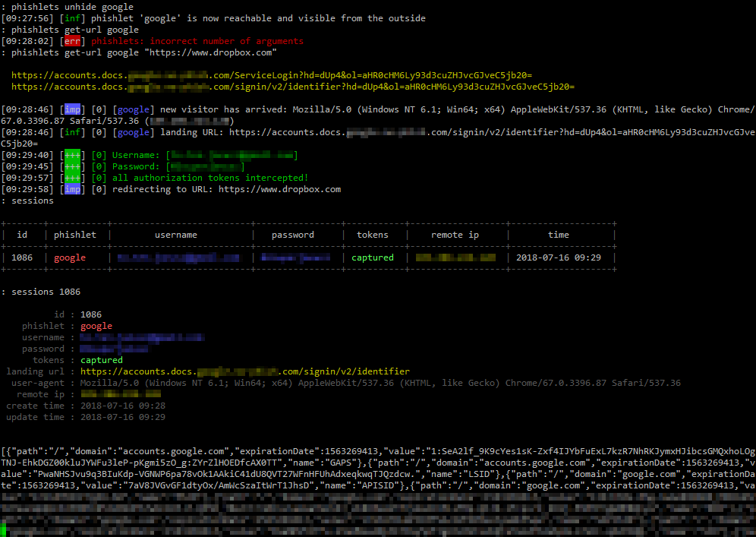756x537 pixels.
Task: Click the green terminal cursor block at the bottom
Action: tap(3, 529)
